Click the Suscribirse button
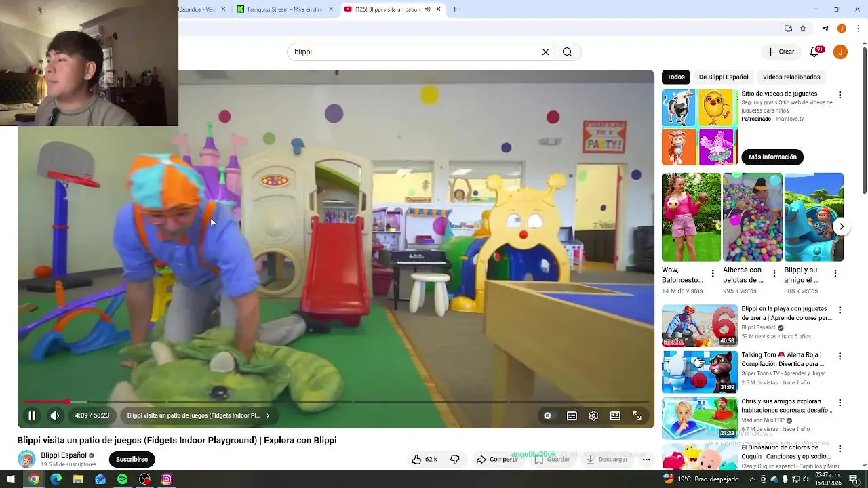Image resolution: width=868 pixels, height=488 pixels. pyautogui.click(x=132, y=459)
